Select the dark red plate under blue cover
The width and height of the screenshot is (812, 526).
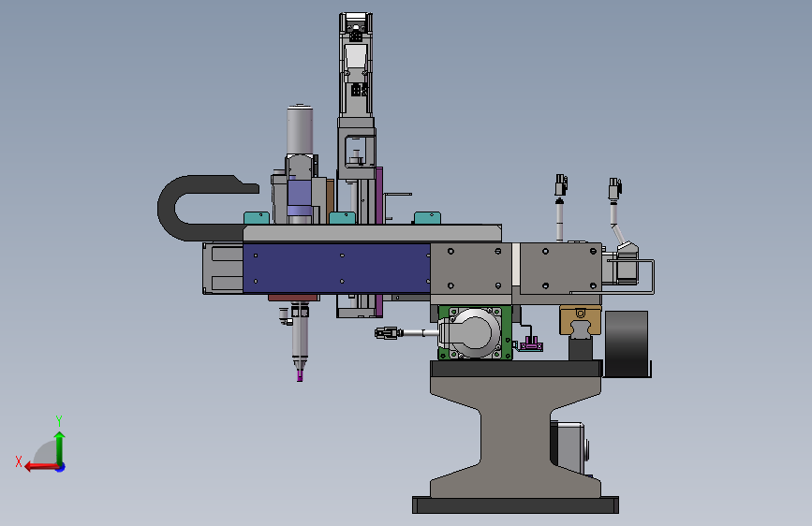point(294,298)
